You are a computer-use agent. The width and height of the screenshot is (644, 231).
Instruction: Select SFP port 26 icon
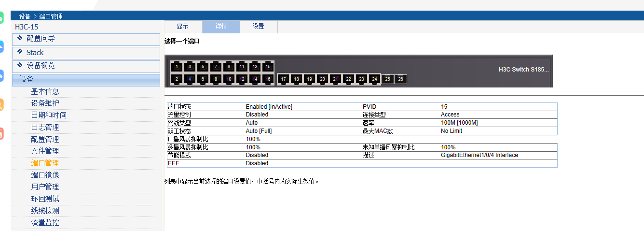(401, 79)
